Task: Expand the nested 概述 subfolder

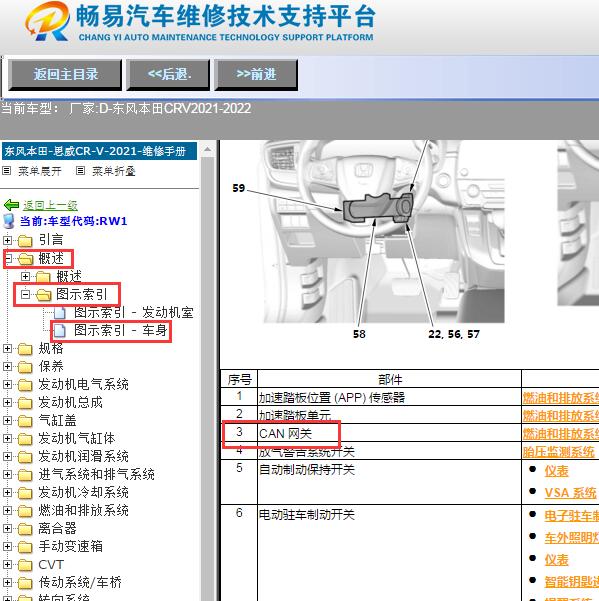Action: (25, 276)
